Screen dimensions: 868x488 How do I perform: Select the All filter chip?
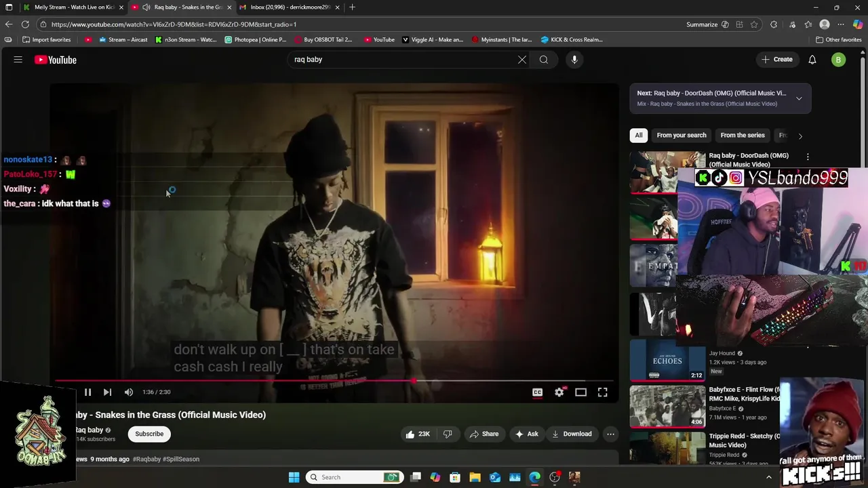coord(638,135)
